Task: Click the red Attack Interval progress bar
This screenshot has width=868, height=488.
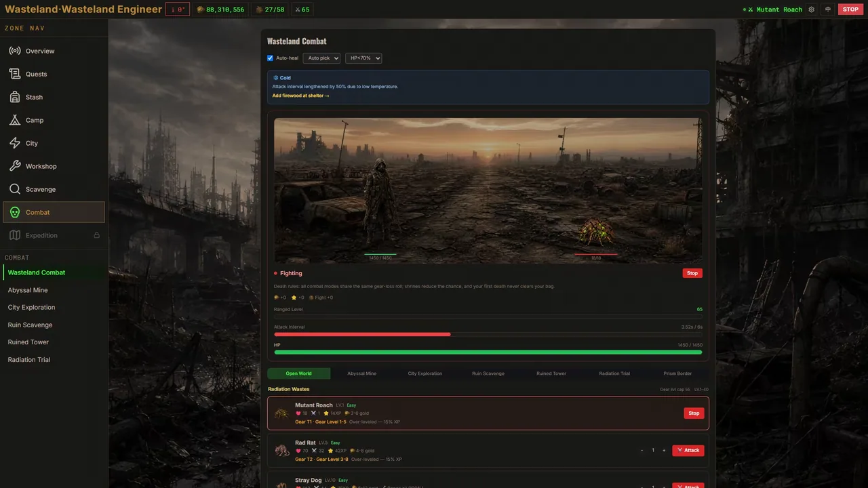Action: [488, 334]
